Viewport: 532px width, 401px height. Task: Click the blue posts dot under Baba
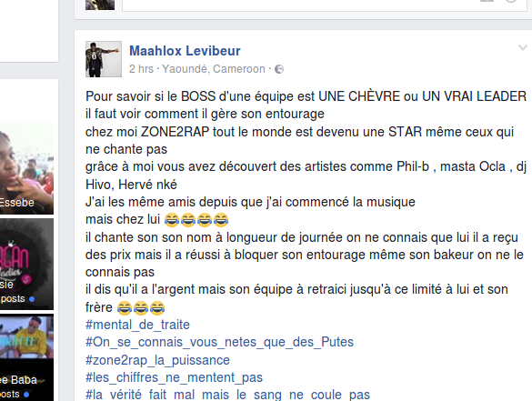coord(26,395)
